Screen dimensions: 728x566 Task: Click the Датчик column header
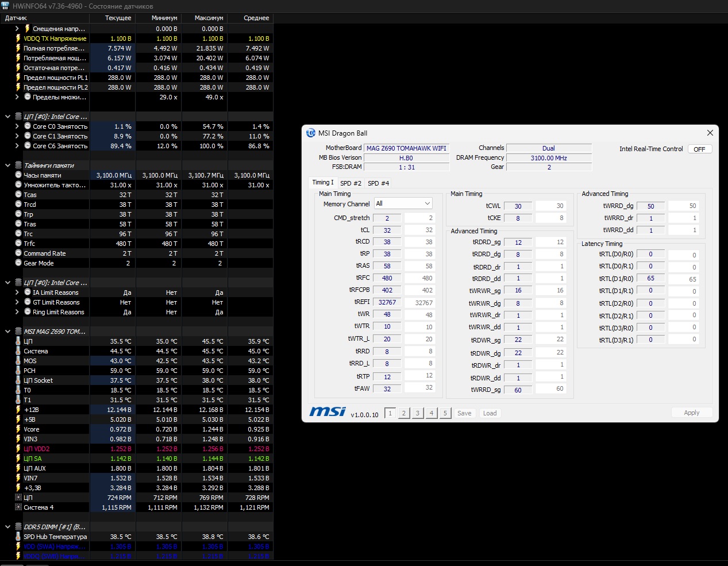point(45,18)
